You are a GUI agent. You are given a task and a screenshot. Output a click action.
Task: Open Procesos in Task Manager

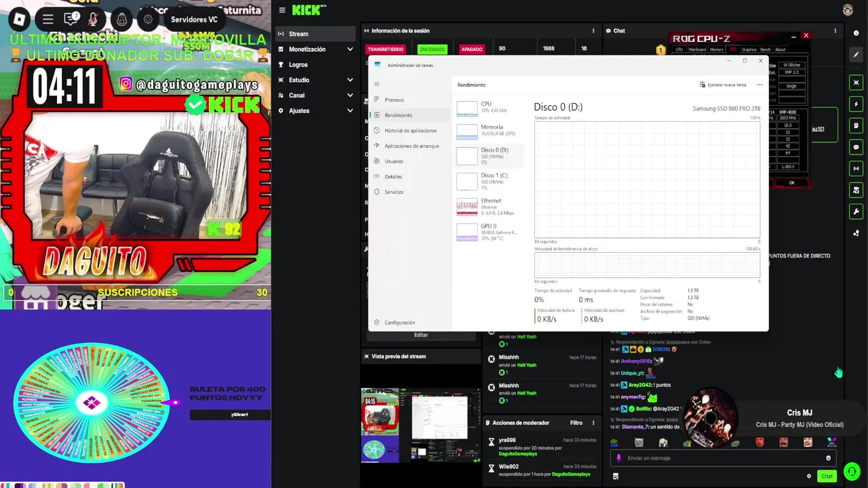coord(411,100)
